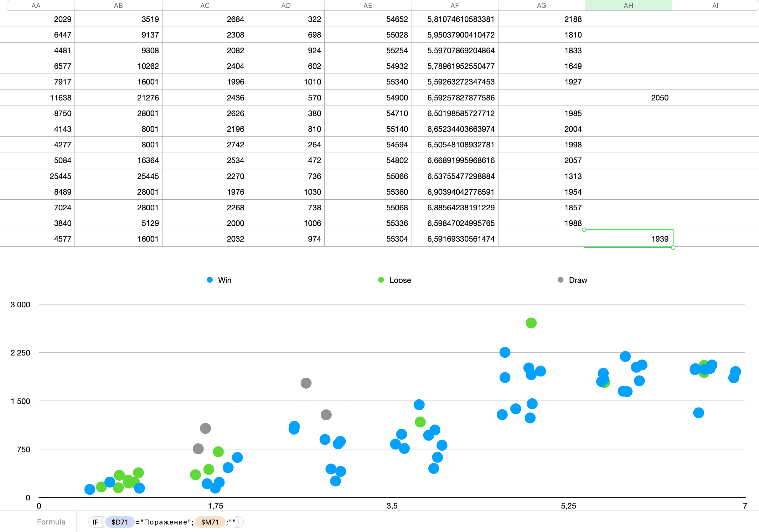
Task: Click the $D71 reference token
Action: pos(120,522)
